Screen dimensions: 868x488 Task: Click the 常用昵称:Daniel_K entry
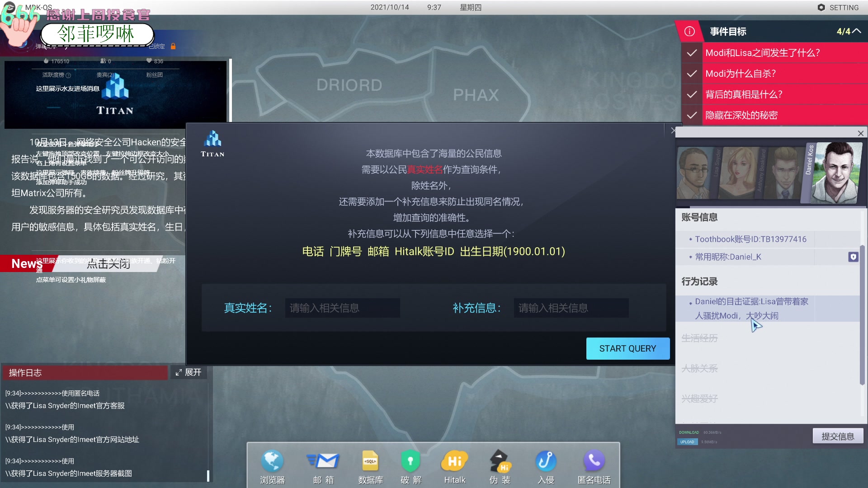pyautogui.click(x=728, y=257)
